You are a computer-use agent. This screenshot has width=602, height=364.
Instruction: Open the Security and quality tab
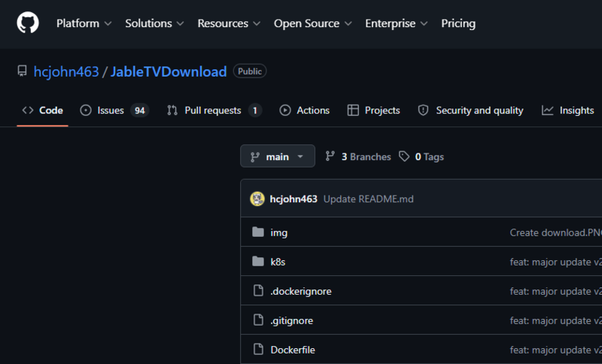click(470, 111)
